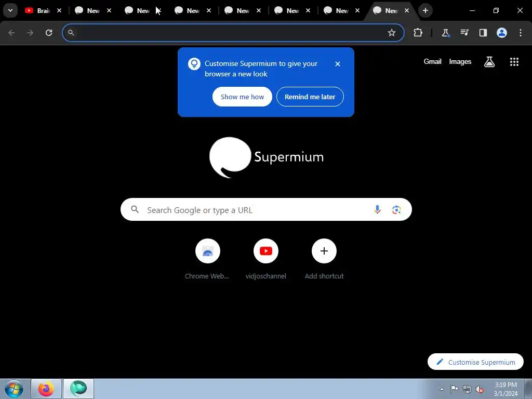Viewport: 532px width, 399px height.
Task: Go forward to next page
Action: click(30, 33)
